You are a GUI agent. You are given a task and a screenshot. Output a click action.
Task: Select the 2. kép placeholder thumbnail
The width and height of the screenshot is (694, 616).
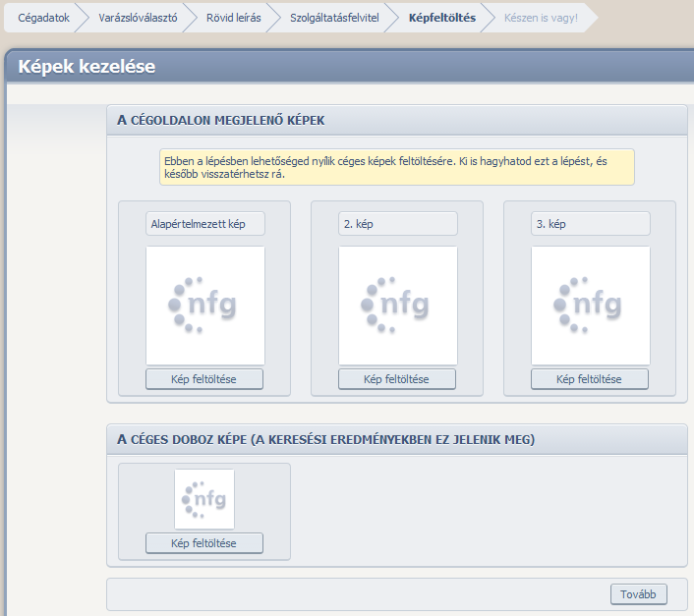(x=398, y=306)
